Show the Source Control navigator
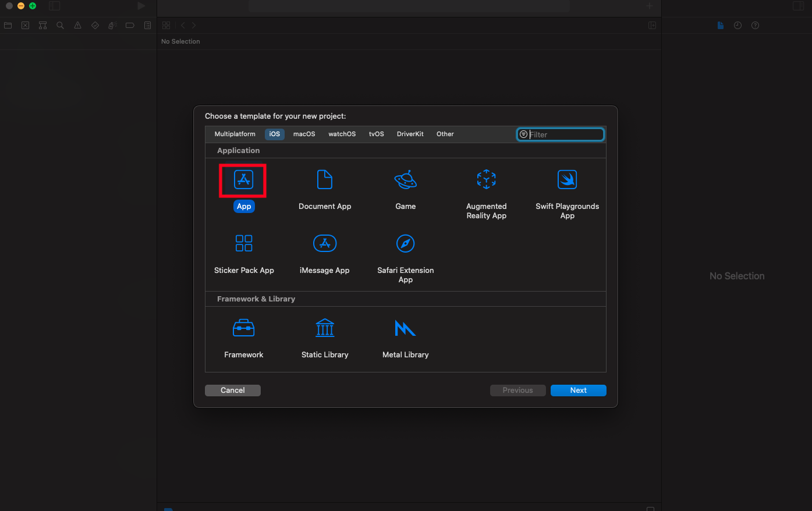 click(26, 26)
